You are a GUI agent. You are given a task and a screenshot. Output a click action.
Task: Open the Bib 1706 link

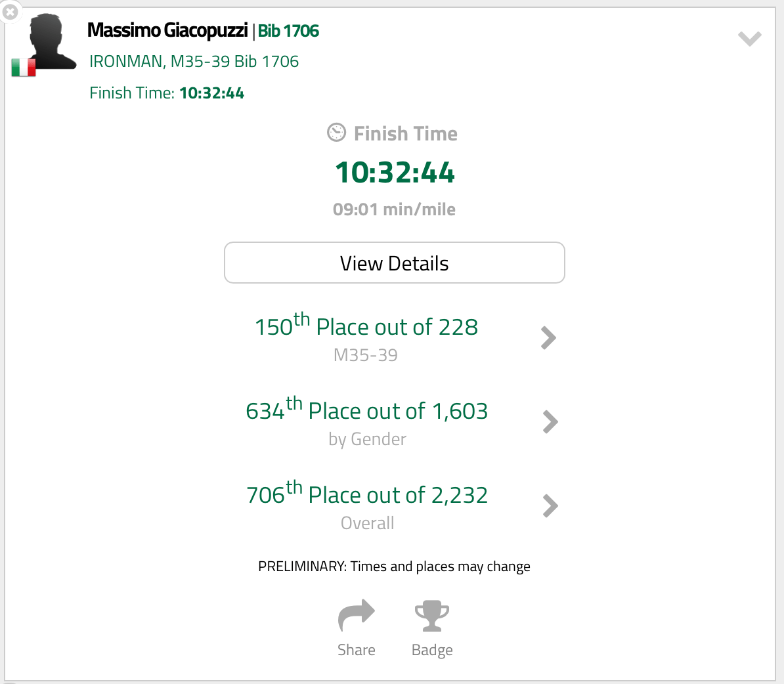pyautogui.click(x=288, y=31)
